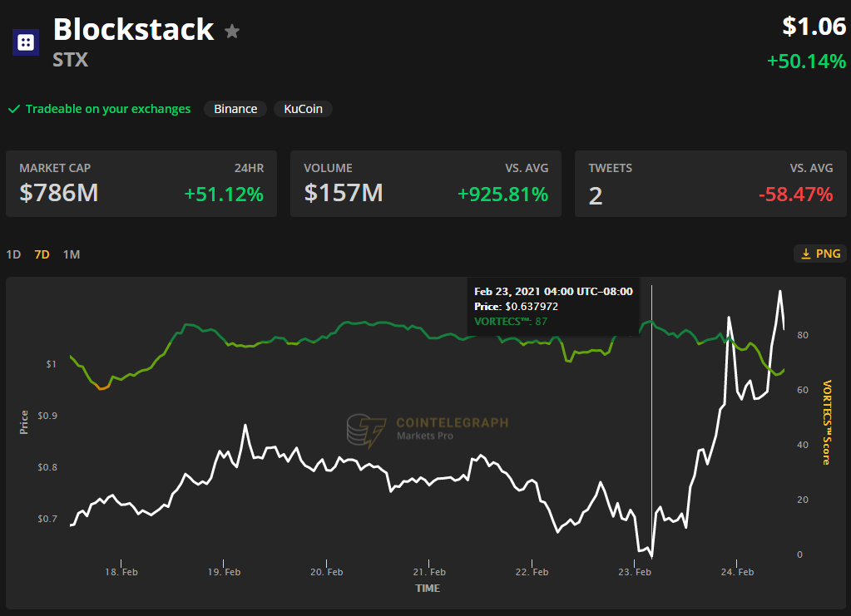This screenshot has height=616, width=851.
Task: Click the STX ticker label
Action: (71, 60)
